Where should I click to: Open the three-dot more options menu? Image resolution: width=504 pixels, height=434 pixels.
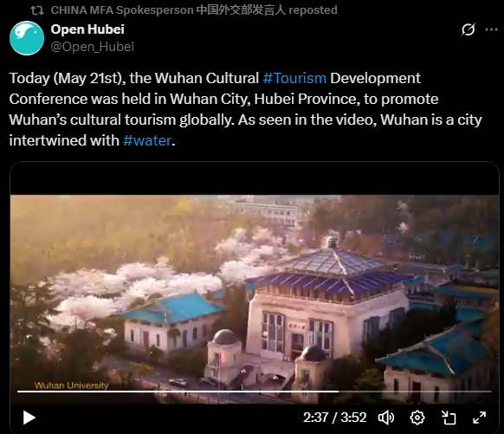pyautogui.click(x=491, y=29)
